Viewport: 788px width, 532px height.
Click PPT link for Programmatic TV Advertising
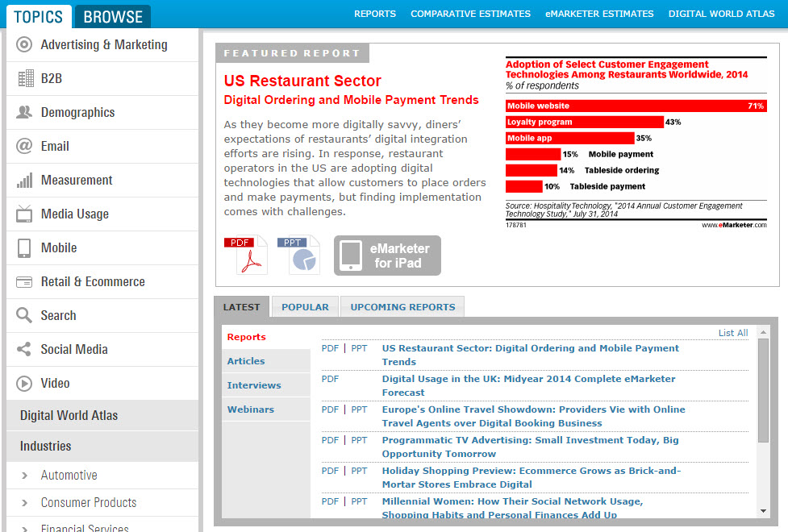tap(360, 440)
